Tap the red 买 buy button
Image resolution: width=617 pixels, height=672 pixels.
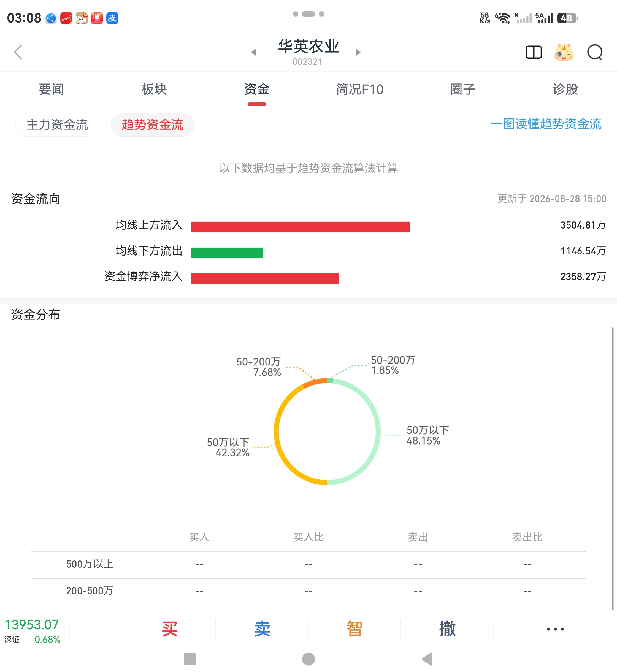(x=170, y=629)
